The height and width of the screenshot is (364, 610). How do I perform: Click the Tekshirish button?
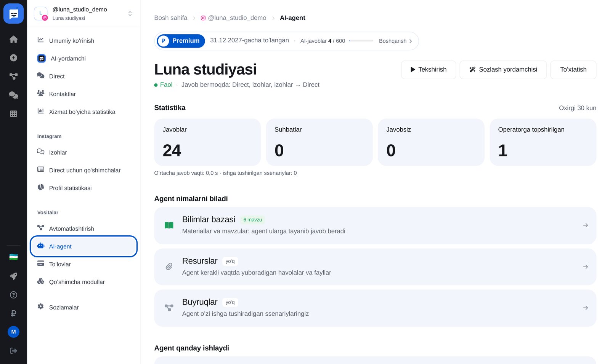click(x=429, y=70)
